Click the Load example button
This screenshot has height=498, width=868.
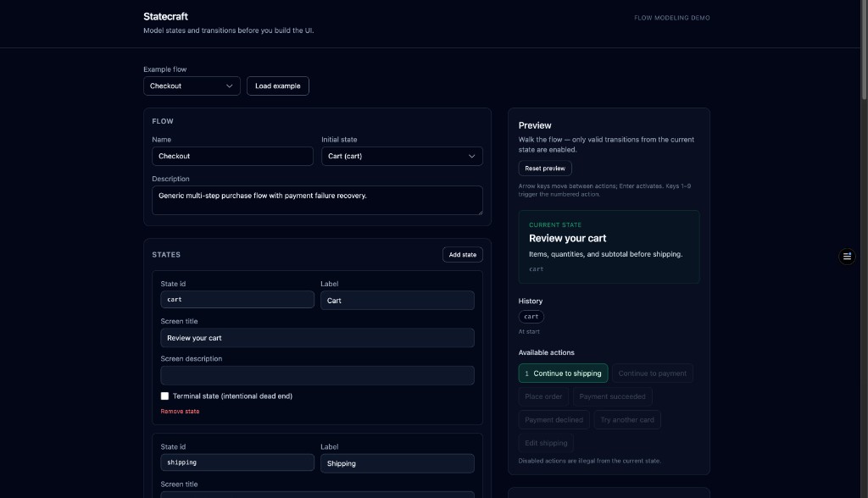click(x=278, y=86)
